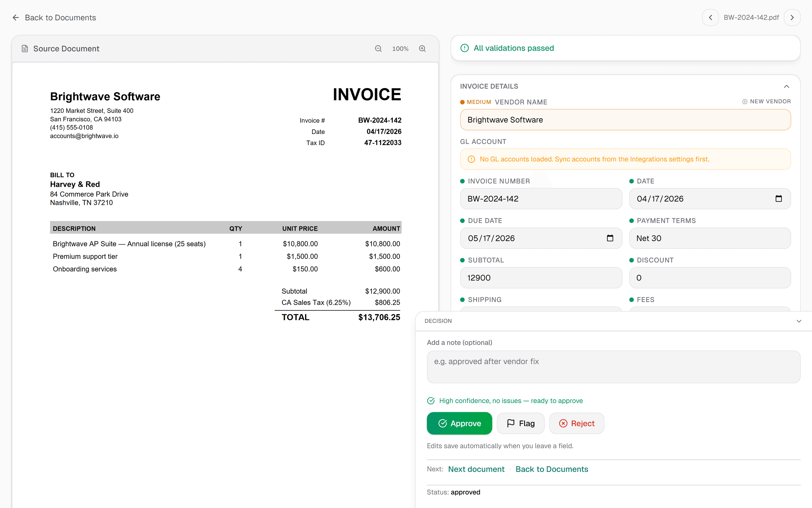This screenshot has height=508, width=812.
Task: Zoom in the source document
Action: pos(422,49)
